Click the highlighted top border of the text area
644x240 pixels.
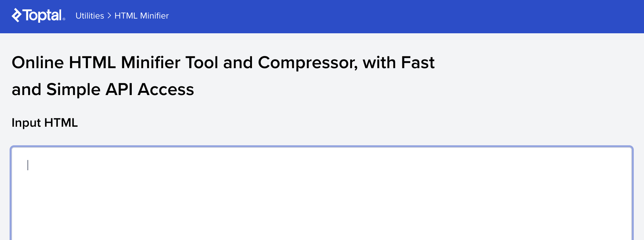322,147
